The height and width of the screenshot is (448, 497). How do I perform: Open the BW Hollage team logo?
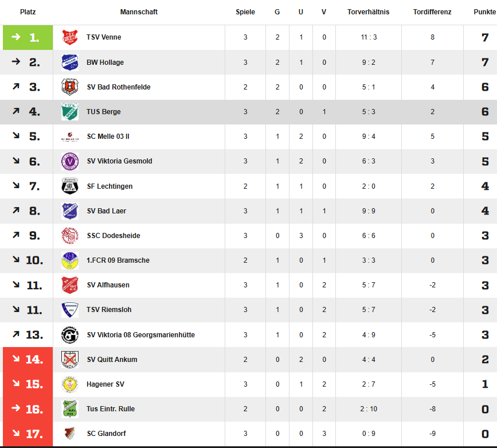point(70,62)
